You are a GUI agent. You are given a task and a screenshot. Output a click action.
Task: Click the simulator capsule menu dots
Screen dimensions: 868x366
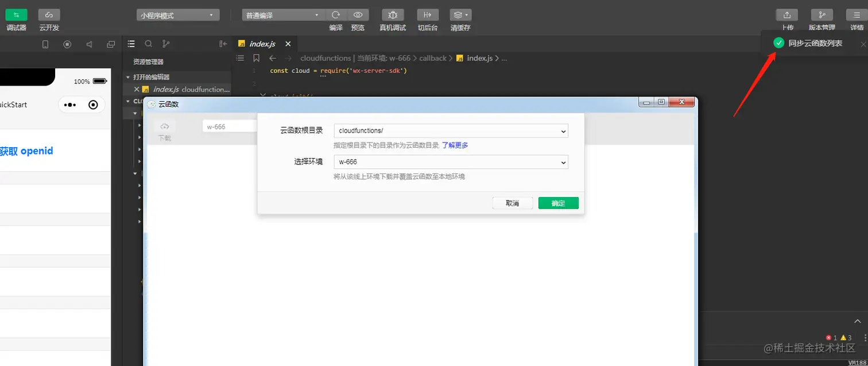point(71,105)
